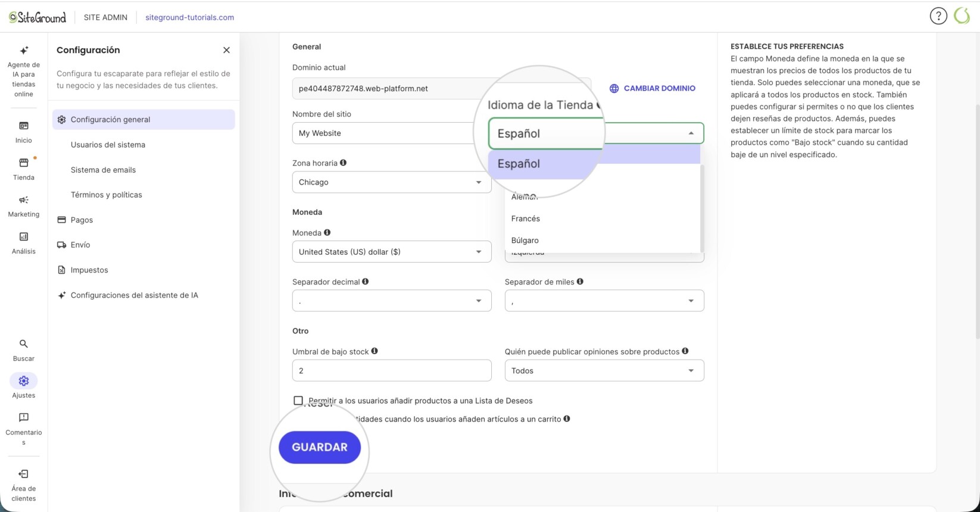Select Configuración general menu item

click(x=143, y=120)
